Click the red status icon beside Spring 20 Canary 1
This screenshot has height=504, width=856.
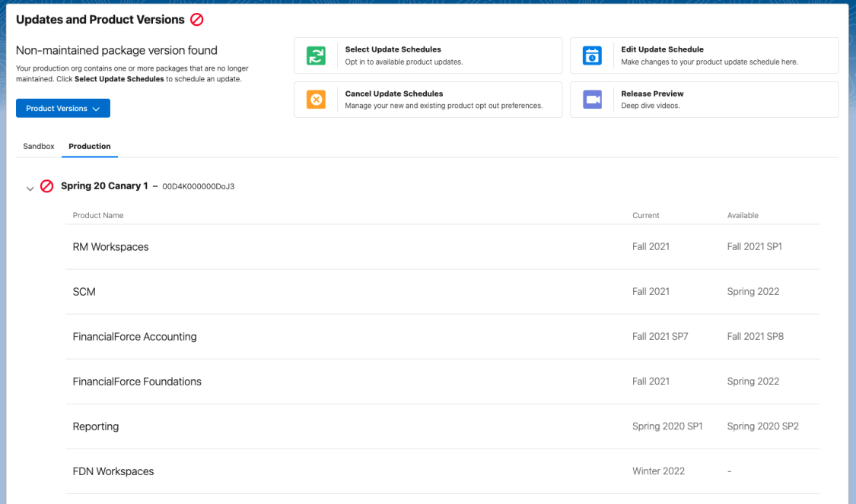point(46,185)
